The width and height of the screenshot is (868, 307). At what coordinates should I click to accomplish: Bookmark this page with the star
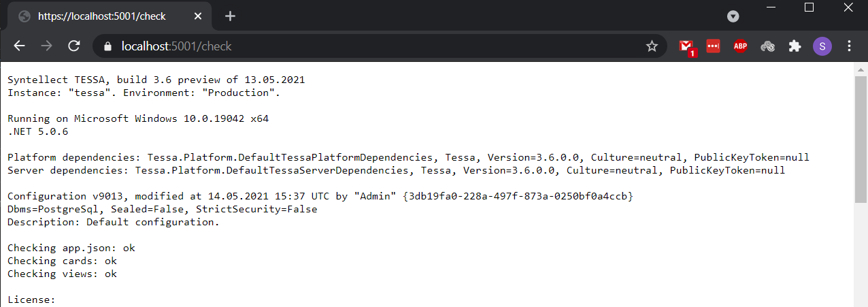coord(652,46)
